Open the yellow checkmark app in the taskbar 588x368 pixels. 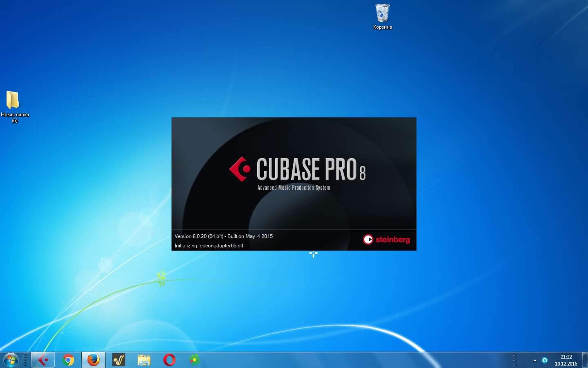[119, 360]
